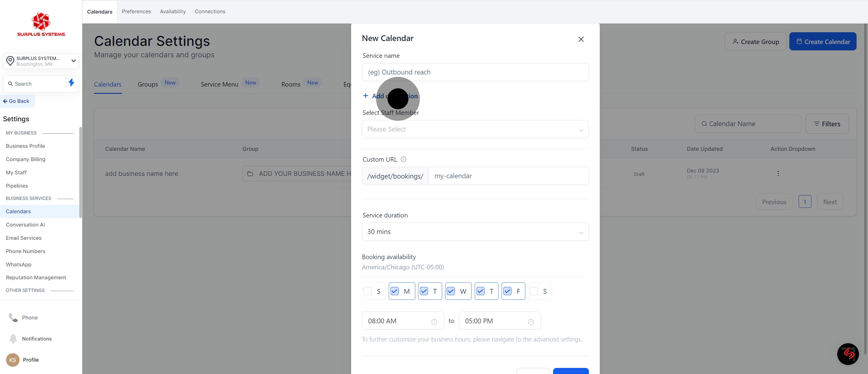Open the Phone icon in sidebar

point(13,317)
